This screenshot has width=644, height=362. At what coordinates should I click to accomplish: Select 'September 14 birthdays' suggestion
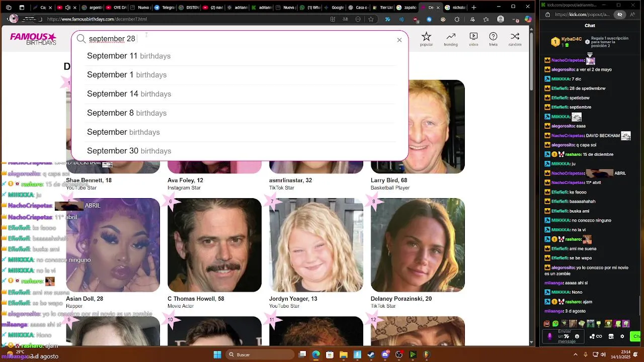pyautogui.click(x=240, y=94)
